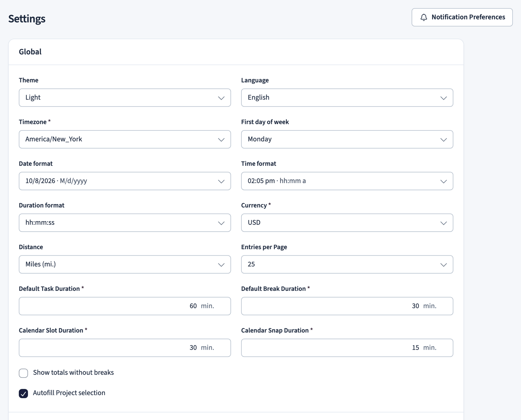Open the Time format dropdown
This screenshot has width=521, height=420.
[x=347, y=181]
